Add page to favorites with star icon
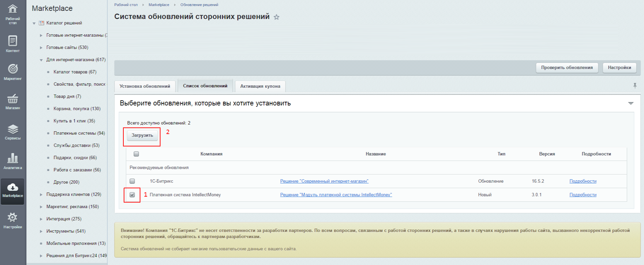 [276, 17]
